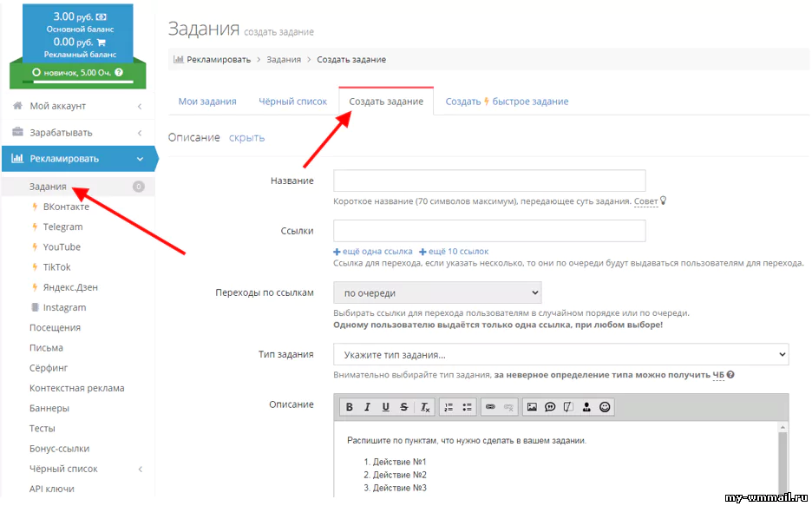
Task: Toggle bold formatting in the description editor
Action: [x=350, y=406]
